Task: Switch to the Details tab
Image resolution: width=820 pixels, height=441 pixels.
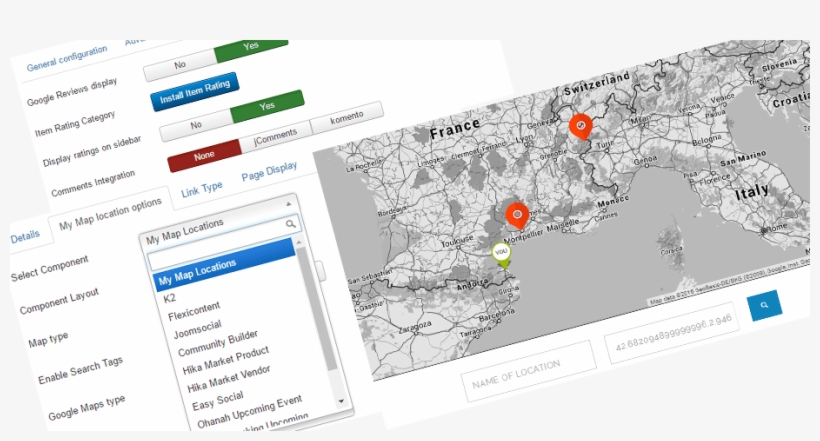Action: click(25, 237)
